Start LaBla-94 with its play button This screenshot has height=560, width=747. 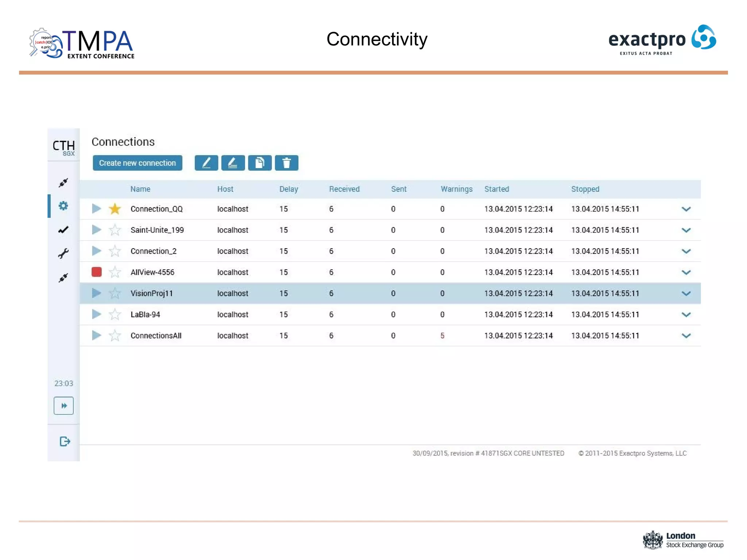tap(96, 314)
